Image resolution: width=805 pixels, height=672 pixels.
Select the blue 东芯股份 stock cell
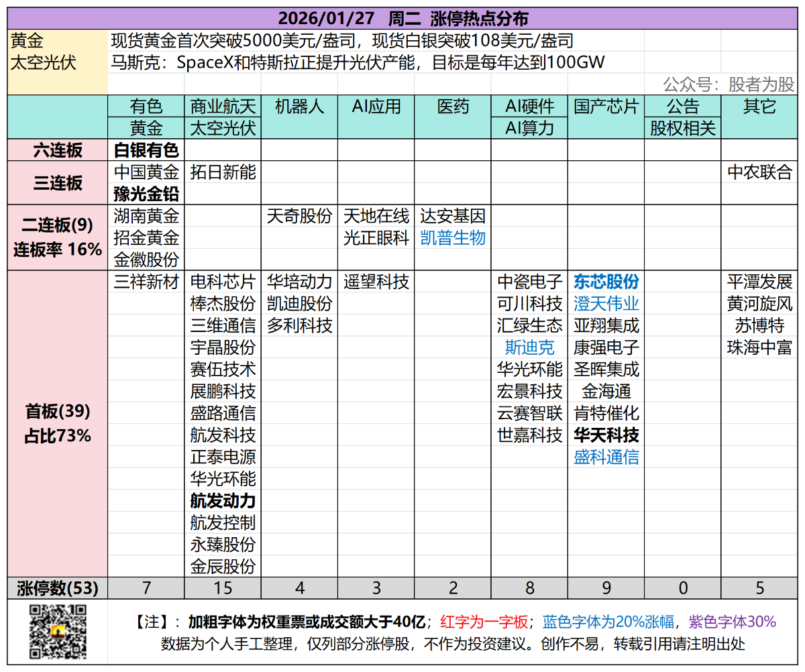(606, 282)
